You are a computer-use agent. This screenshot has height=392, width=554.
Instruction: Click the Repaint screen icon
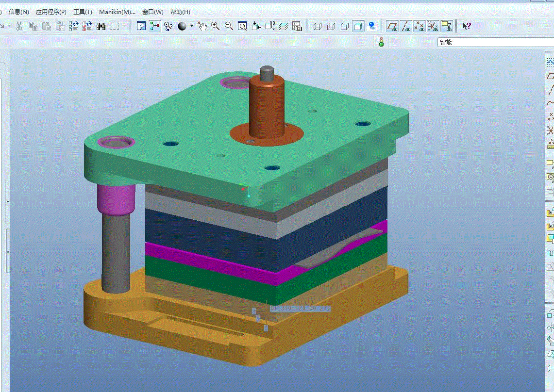click(x=141, y=26)
